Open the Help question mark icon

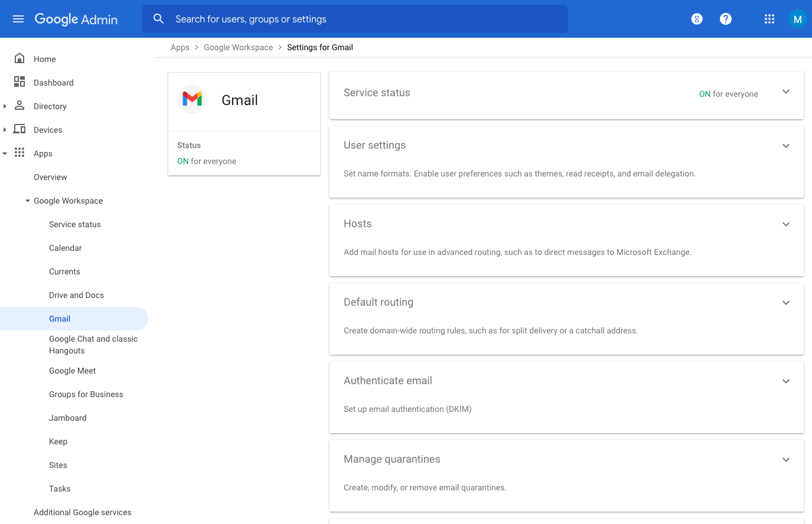click(x=726, y=19)
